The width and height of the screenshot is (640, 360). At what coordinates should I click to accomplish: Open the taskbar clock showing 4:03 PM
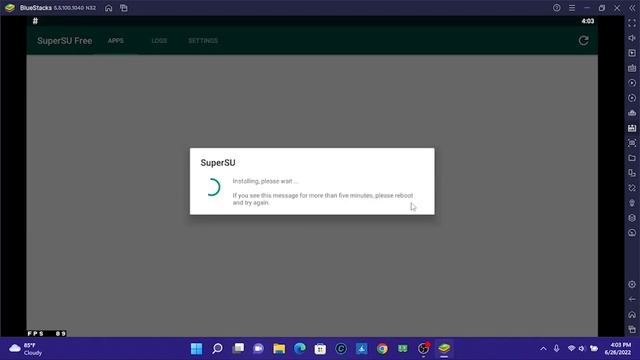click(618, 349)
